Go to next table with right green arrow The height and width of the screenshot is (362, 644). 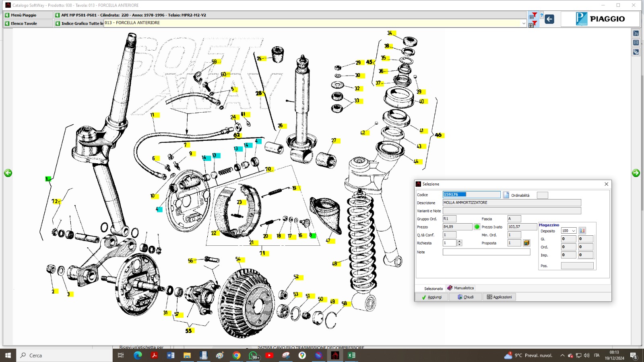coord(636,173)
